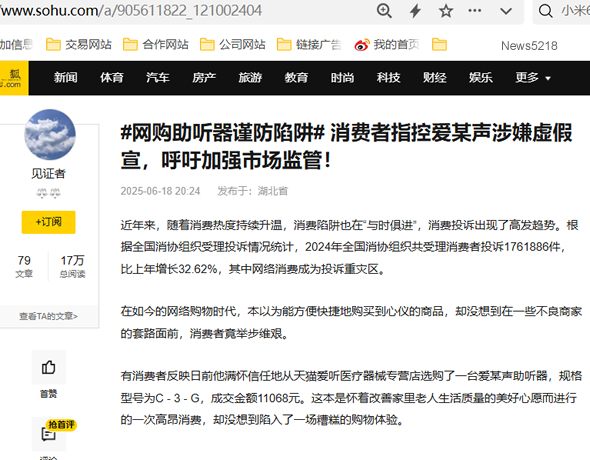Open the 链接广告 bookmark folder

coord(309,45)
